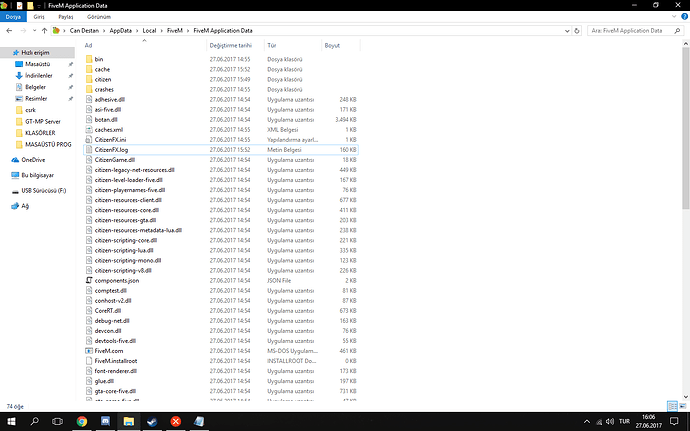Open taskbar search magnifier

tap(34, 422)
